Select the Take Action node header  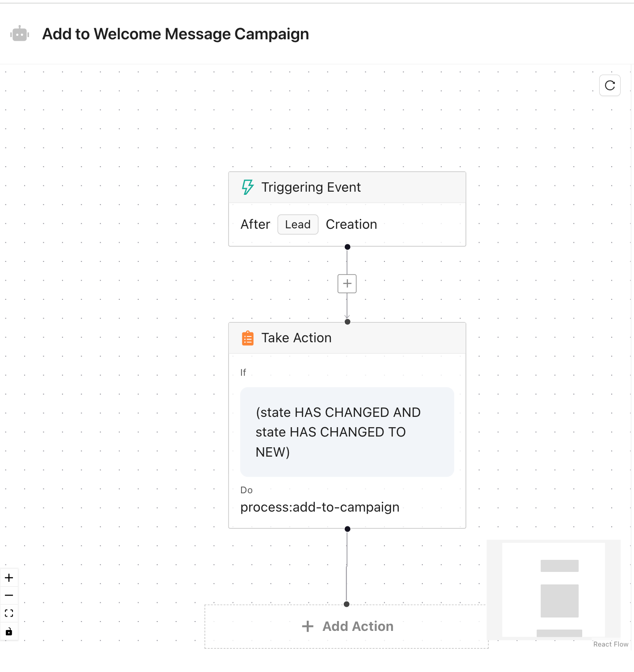pyautogui.click(x=347, y=338)
